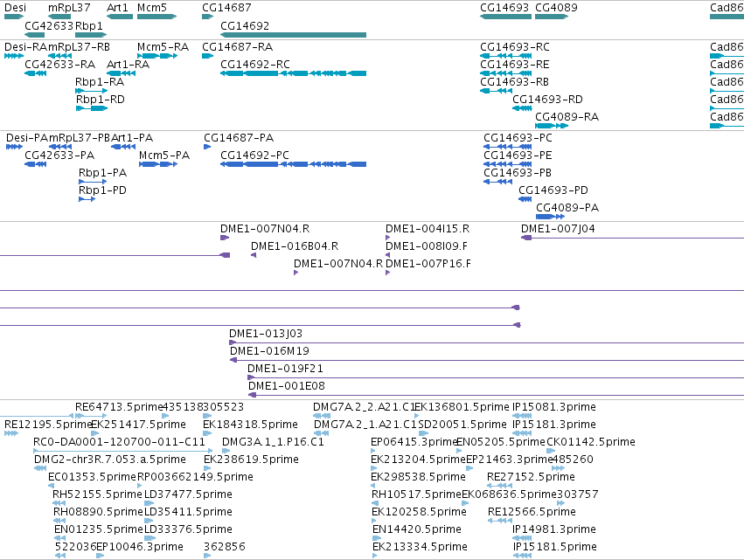Click the RE27152.5prime EST glyph
The image size is (744, 560).
(499, 486)
